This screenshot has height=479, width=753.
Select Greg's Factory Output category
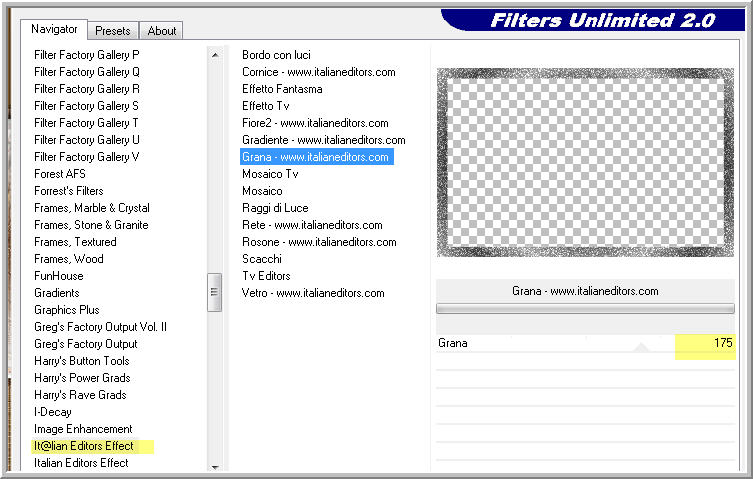(x=86, y=344)
